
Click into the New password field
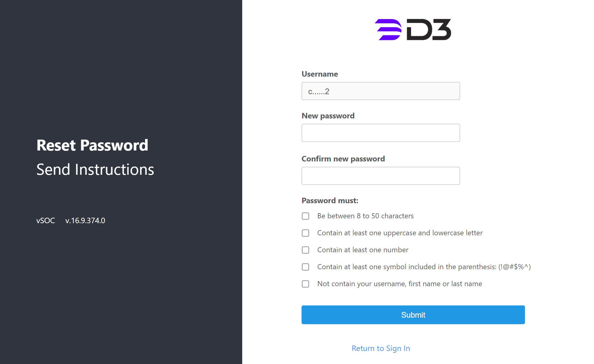(x=381, y=133)
